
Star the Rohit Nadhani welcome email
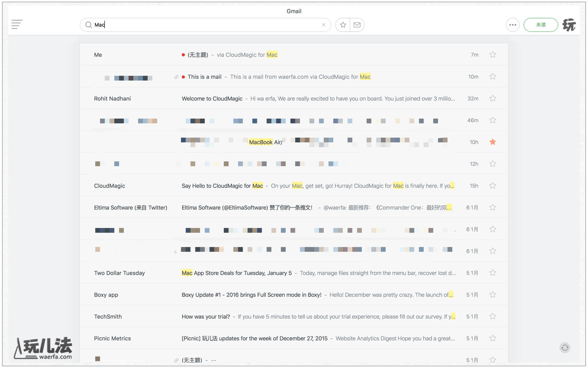tap(492, 98)
